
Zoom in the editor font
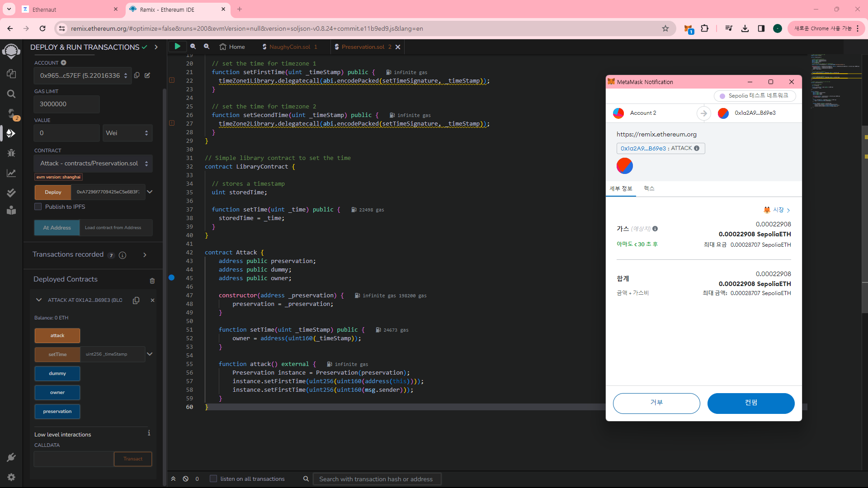click(x=207, y=47)
